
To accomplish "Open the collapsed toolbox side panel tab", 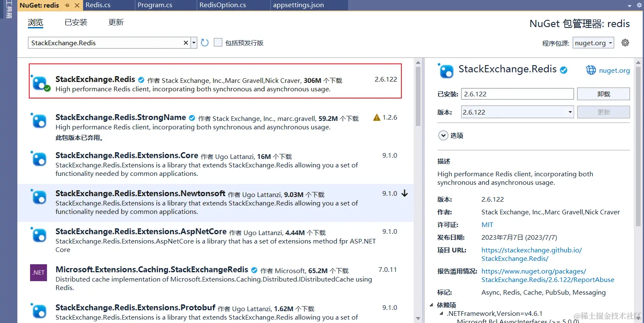I will 8,9.
